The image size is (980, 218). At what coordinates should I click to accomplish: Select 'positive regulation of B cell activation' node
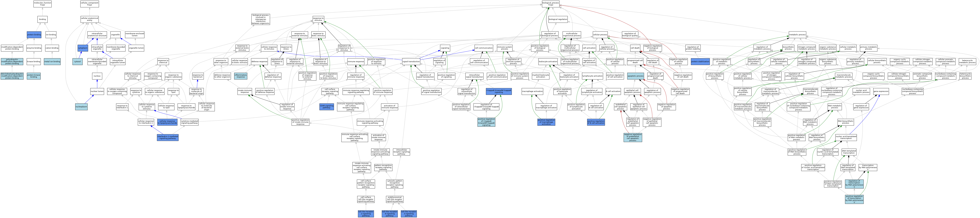(596, 122)
